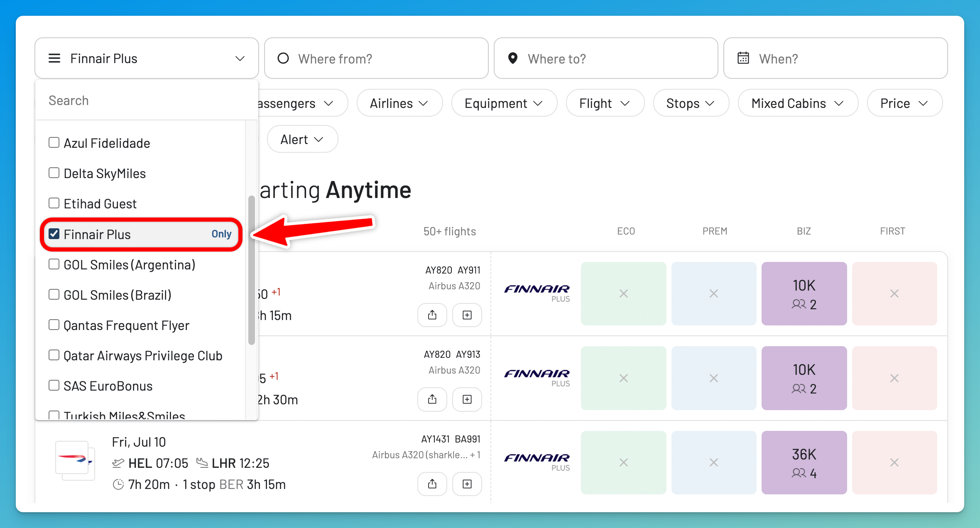Expand details of the AY820 AY913 flight
This screenshot has height=528, width=980.
point(467,399)
